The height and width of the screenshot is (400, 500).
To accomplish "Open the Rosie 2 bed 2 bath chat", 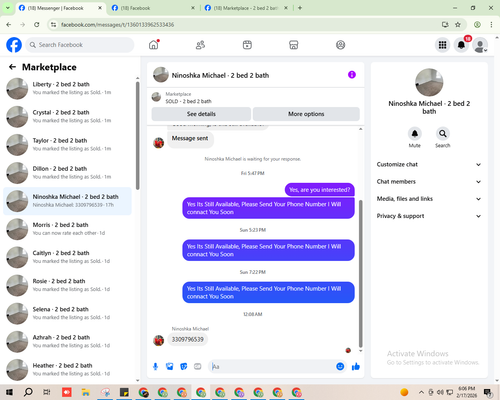I will (x=68, y=285).
